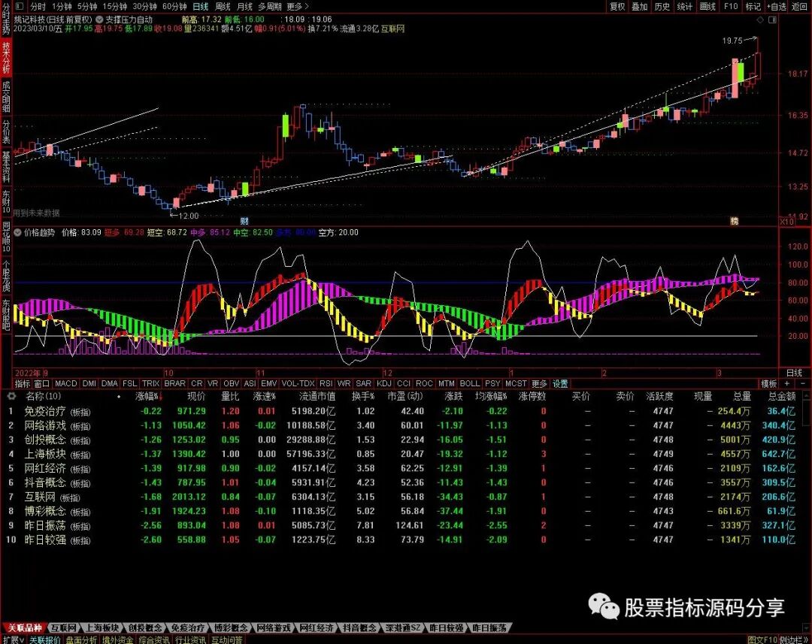
Task: Switch to the 昨日较强 bottom tab
Action: (446, 628)
